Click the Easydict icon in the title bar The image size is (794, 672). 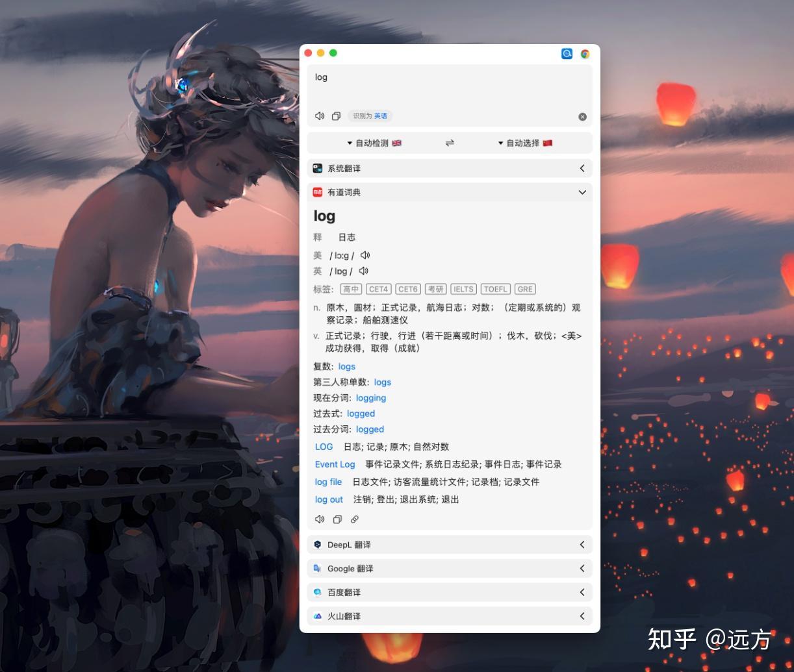pyautogui.click(x=565, y=53)
